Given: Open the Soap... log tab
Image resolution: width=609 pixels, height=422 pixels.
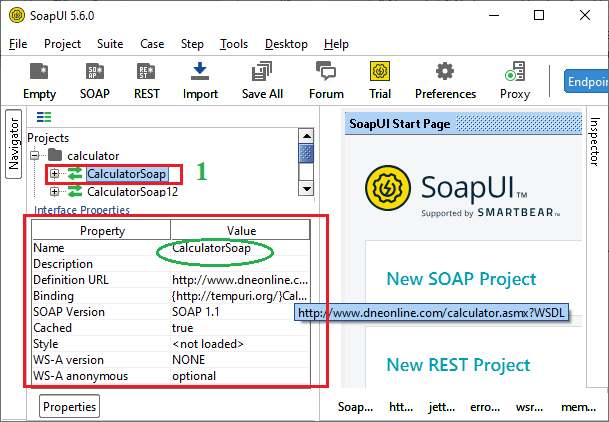Looking at the screenshot, I should pos(355,407).
